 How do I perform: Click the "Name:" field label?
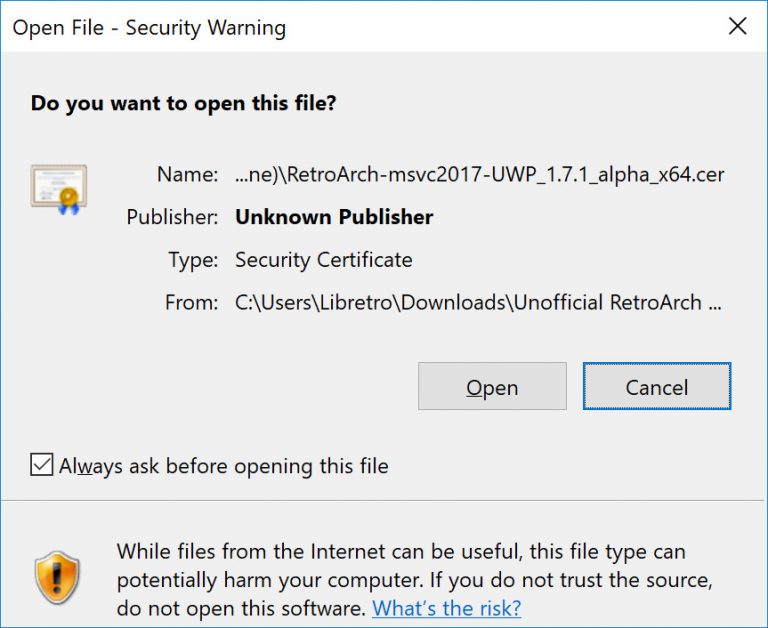(x=187, y=174)
